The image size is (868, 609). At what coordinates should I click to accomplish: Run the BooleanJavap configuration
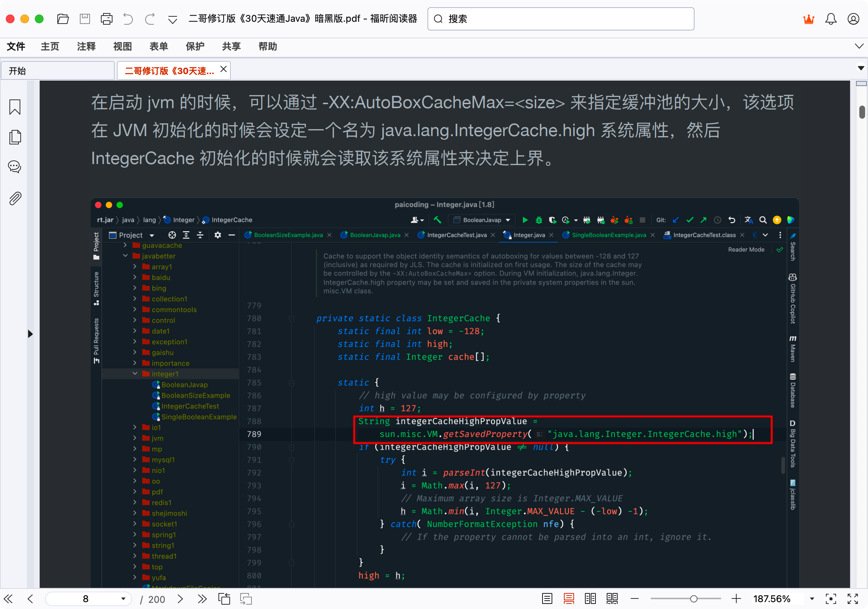point(525,220)
